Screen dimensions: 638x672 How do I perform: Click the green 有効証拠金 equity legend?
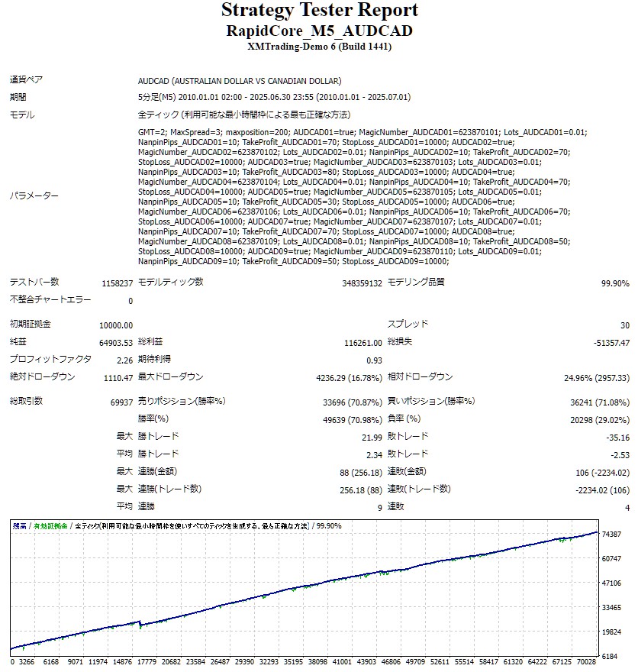click(x=50, y=526)
